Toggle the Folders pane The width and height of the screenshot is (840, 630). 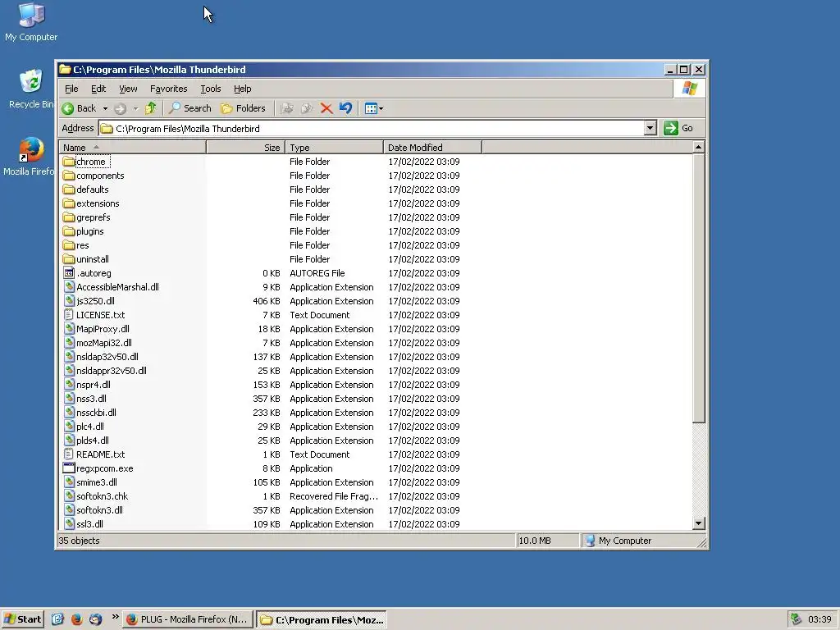coord(243,108)
